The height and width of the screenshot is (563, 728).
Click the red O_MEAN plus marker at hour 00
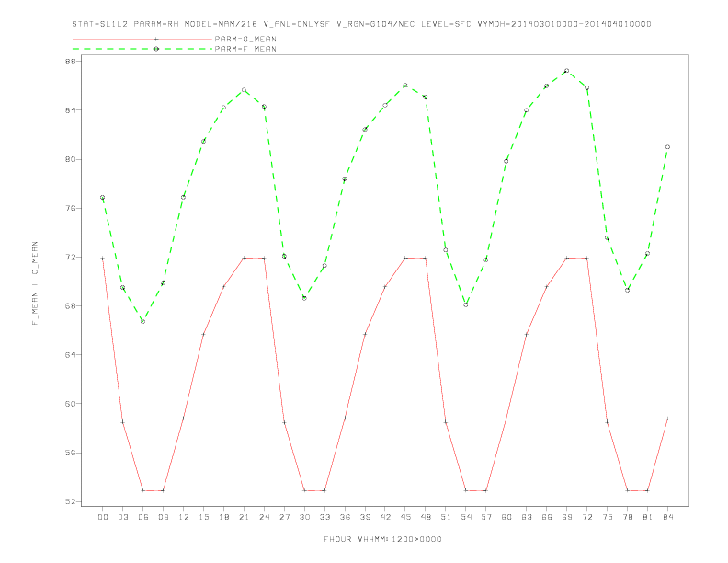(103, 258)
